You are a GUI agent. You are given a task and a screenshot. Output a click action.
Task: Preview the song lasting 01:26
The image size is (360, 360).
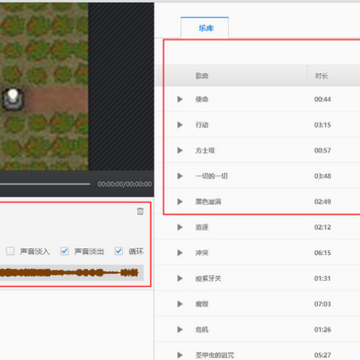[180, 330]
